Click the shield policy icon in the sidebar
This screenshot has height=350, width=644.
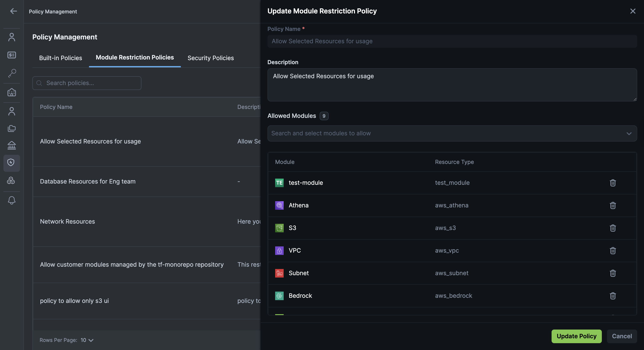pos(11,163)
